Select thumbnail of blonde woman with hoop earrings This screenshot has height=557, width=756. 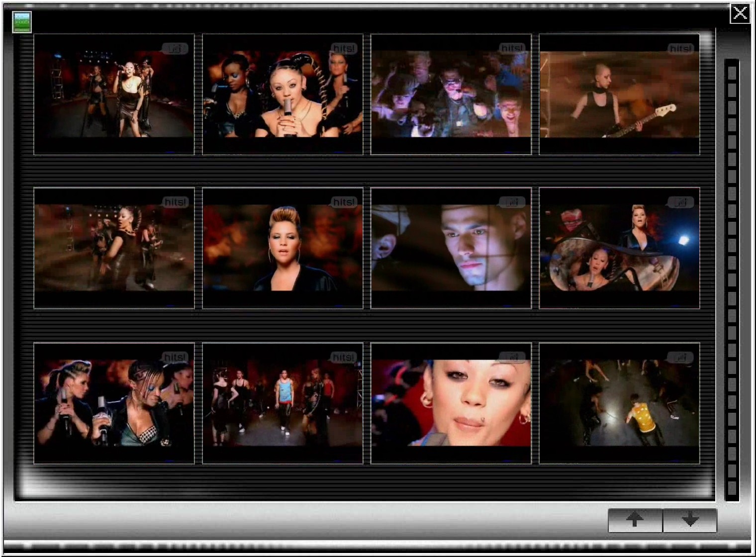click(283, 248)
